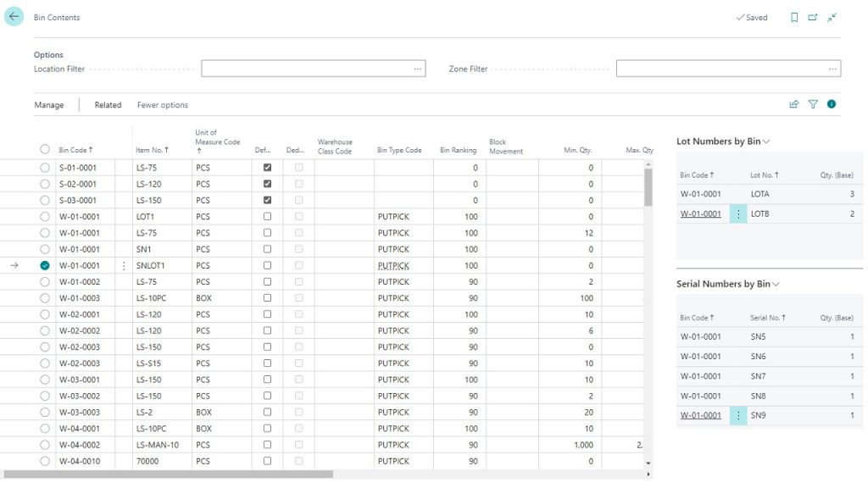Viewport: 868px width, 488px height.
Task: Click the bookmark icon in header
Action: (794, 17)
